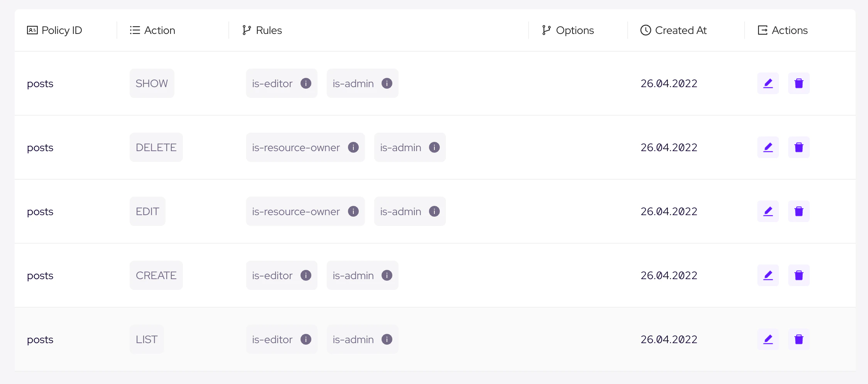The image size is (868, 384).
Task: Open the edit icon for the EDIT posts policy
Action: click(x=768, y=211)
